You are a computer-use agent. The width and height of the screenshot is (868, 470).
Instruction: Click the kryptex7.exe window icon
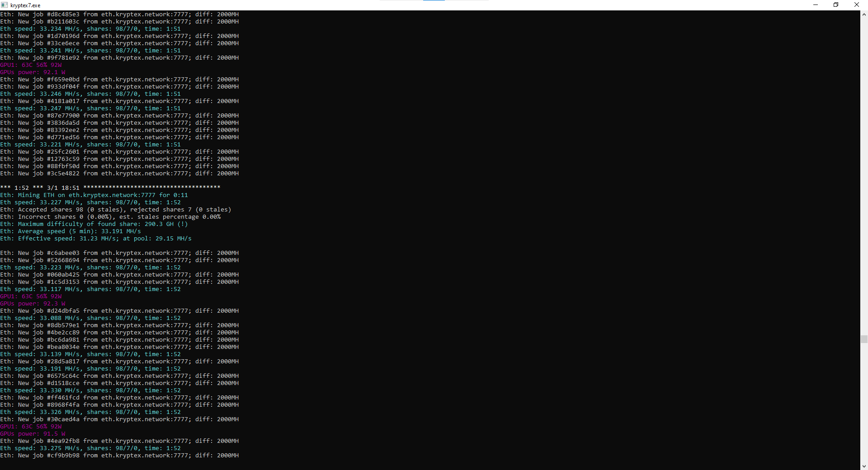[x=5, y=5]
